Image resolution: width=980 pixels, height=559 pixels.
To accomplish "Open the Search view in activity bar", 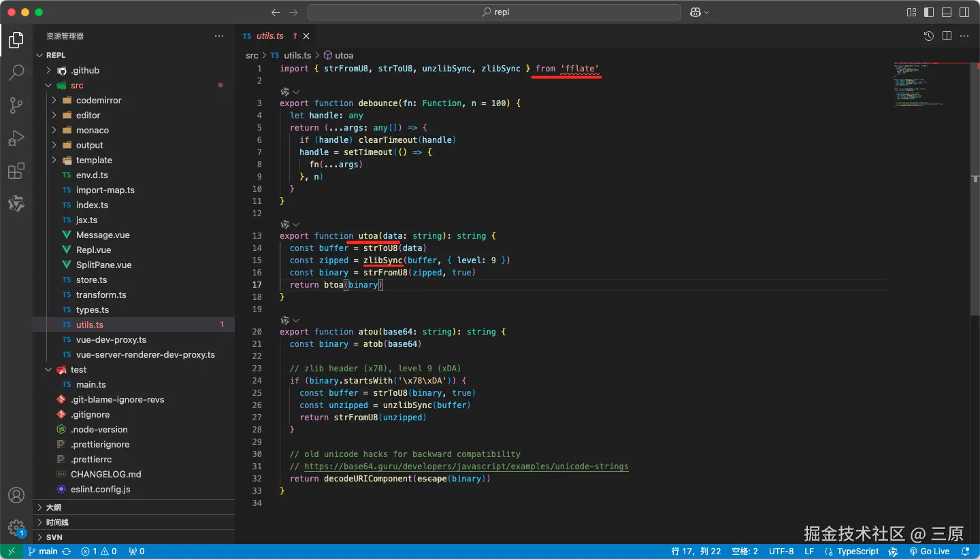I will click(16, 72).
